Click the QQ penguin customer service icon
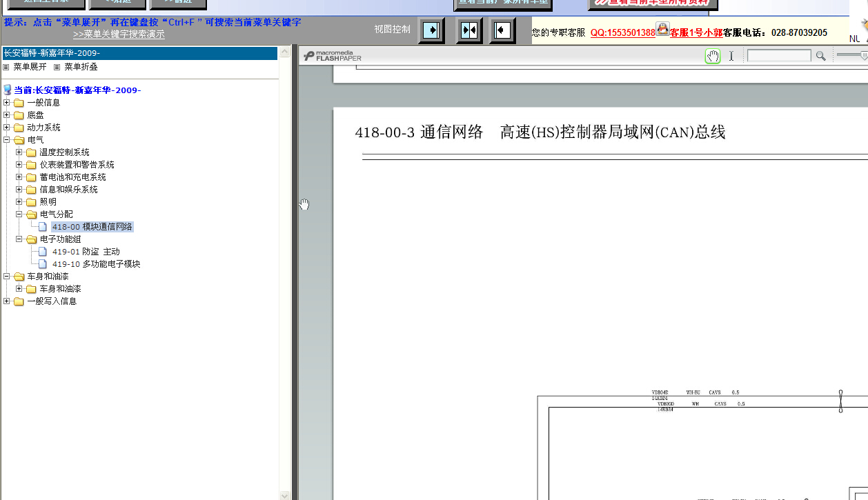868x500 pixels. 662,29
